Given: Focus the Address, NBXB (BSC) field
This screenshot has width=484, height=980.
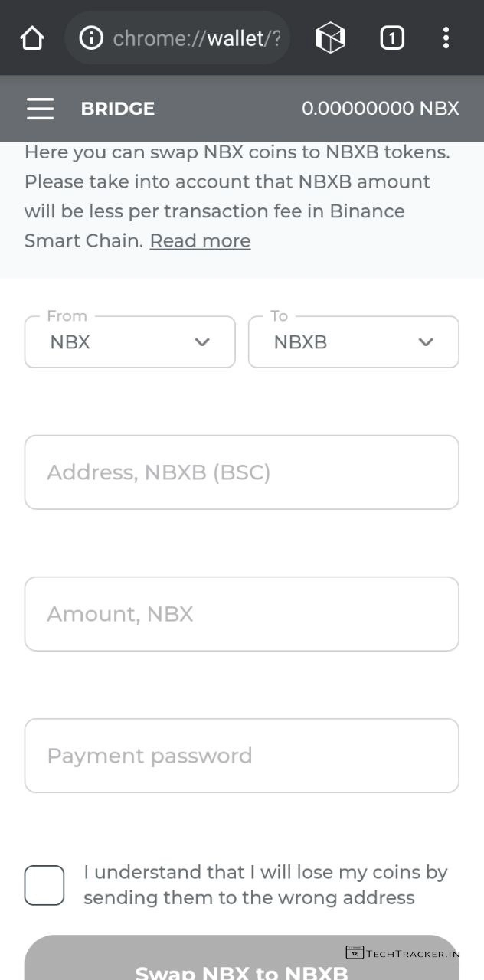Looking at the screenshot, I should click(242, 472).
